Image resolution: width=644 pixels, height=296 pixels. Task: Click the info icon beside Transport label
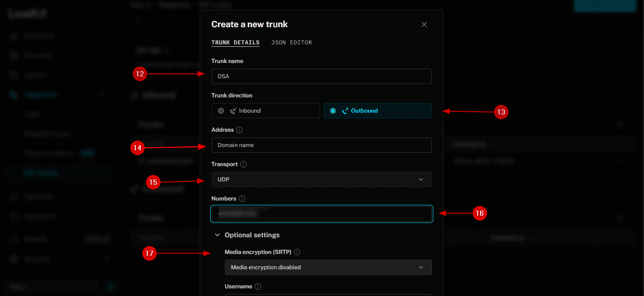tap(244, 164)
